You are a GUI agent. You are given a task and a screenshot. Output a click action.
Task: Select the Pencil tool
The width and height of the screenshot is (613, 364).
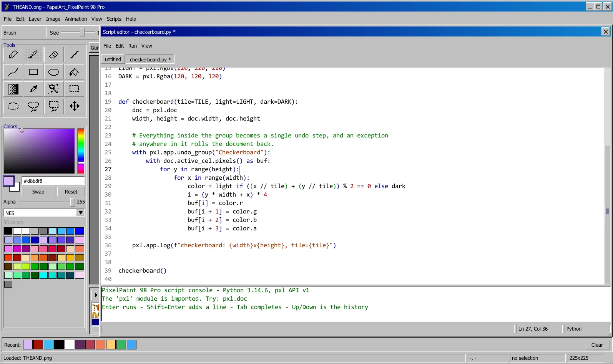(13, 55)
